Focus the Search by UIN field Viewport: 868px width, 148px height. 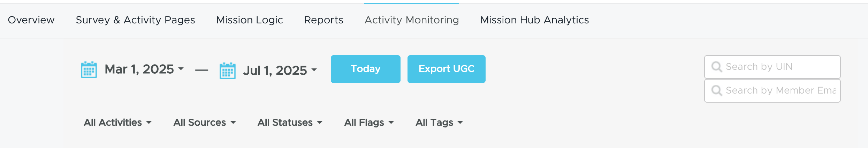[x=772, y=67]
